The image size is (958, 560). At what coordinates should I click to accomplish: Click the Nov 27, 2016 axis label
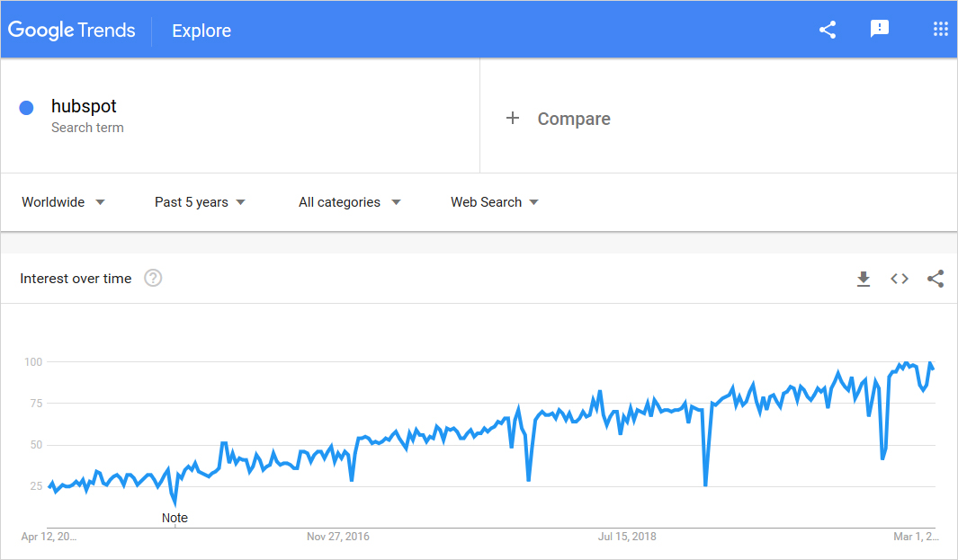tap(338, 537)
